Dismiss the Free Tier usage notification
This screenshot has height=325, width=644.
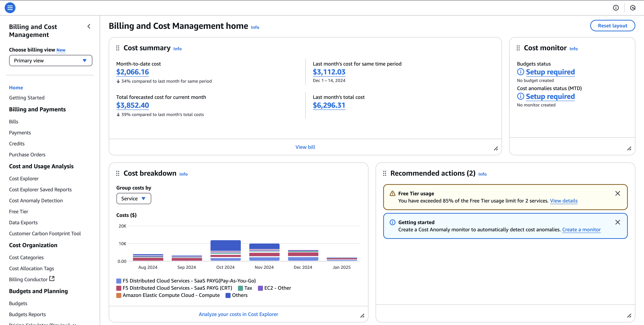(x=618, y=193)
